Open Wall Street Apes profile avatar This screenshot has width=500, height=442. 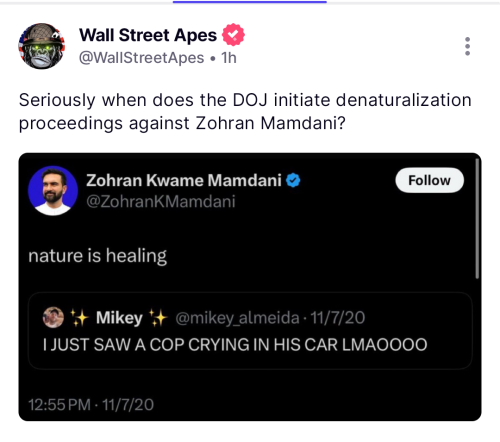[x=42, y=46]
